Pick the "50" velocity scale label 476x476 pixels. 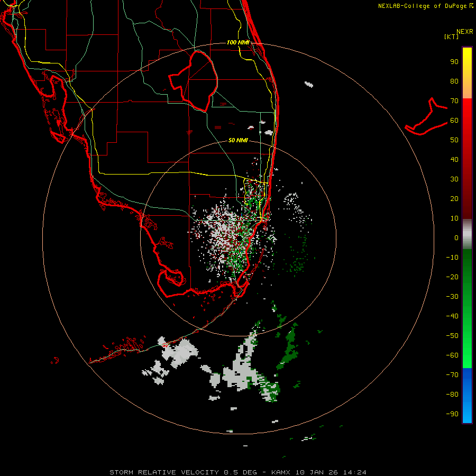pyautogui.click(x=454, y=140)
